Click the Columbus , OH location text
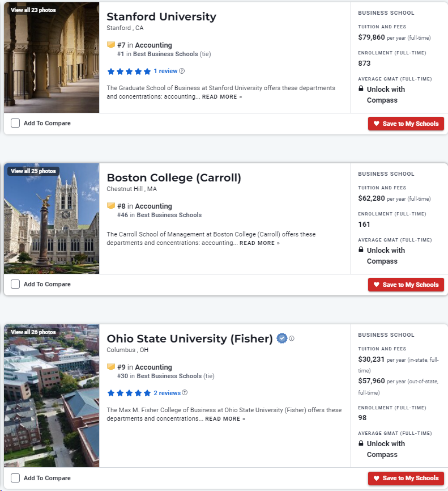This screenshot has width=448, height=491. click(127, 350)
